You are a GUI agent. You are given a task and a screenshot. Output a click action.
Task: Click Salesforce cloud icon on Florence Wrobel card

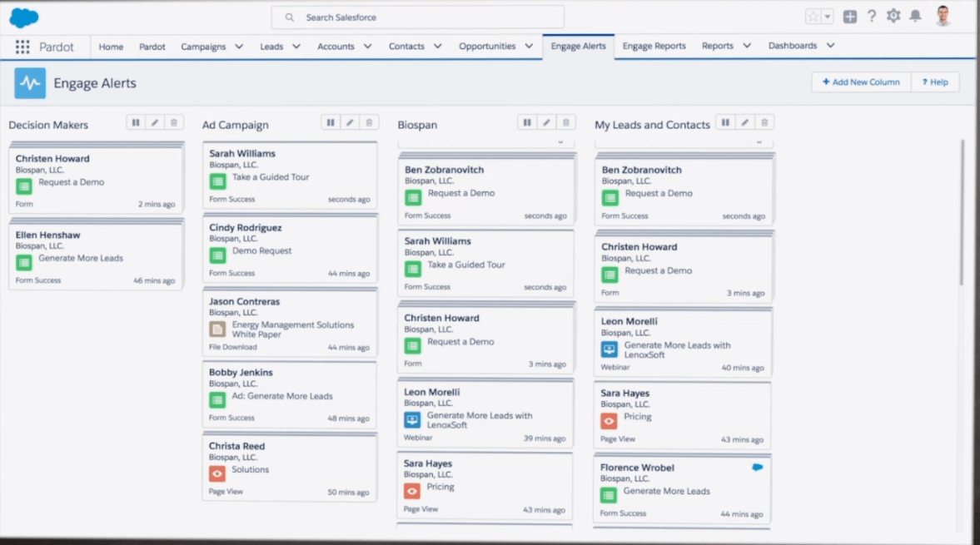coord(758,467)
